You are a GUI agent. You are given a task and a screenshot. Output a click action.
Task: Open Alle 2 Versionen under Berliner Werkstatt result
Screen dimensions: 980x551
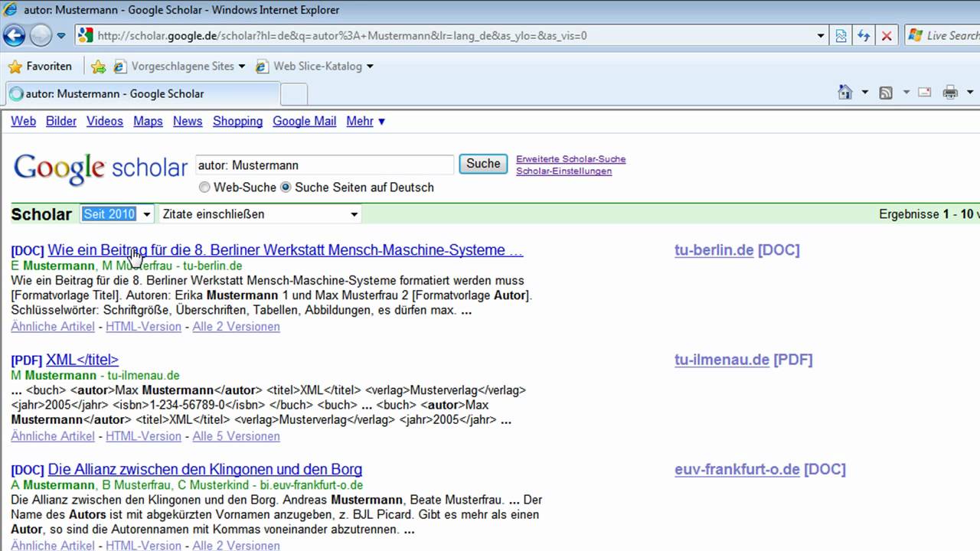(x=236, y=327)
